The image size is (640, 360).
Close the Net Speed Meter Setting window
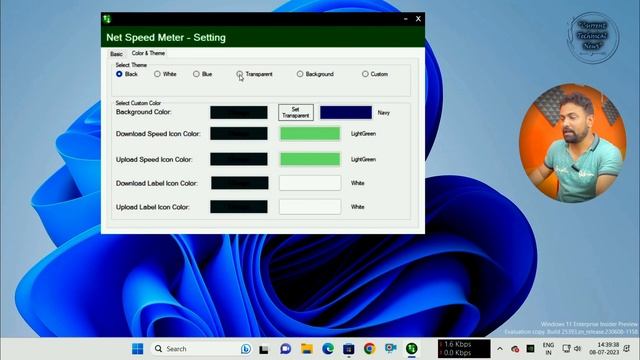(418, 19)
